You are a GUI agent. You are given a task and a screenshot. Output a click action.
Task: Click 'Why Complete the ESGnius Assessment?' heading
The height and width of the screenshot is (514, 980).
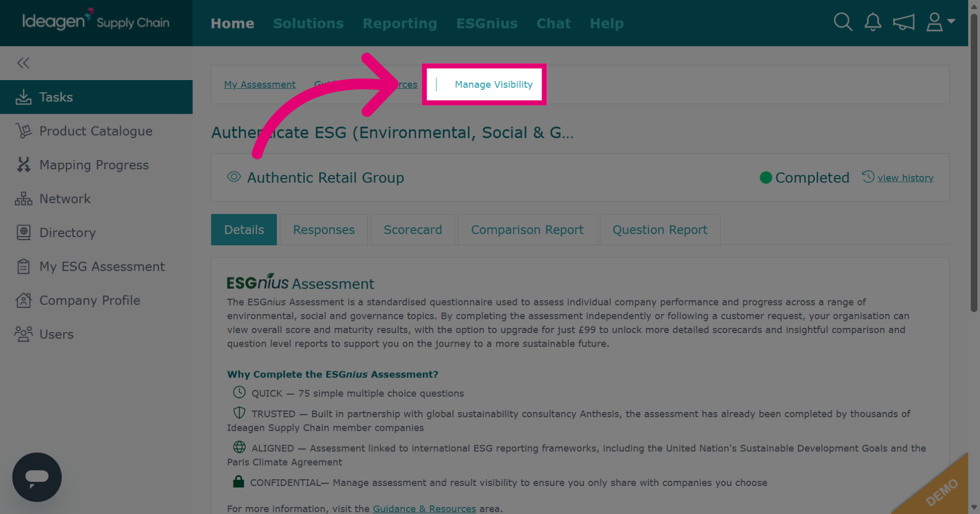point(333,374)
